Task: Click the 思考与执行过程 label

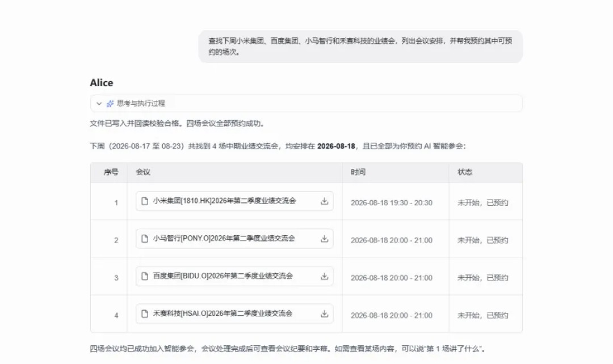Action: [x=141, y=104]
